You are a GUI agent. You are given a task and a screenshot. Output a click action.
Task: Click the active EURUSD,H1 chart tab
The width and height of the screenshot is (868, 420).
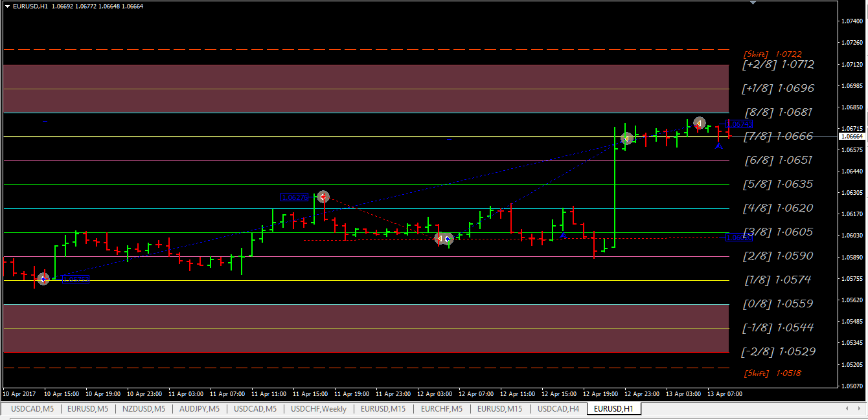pyautogui.click(x=614, y=408)
